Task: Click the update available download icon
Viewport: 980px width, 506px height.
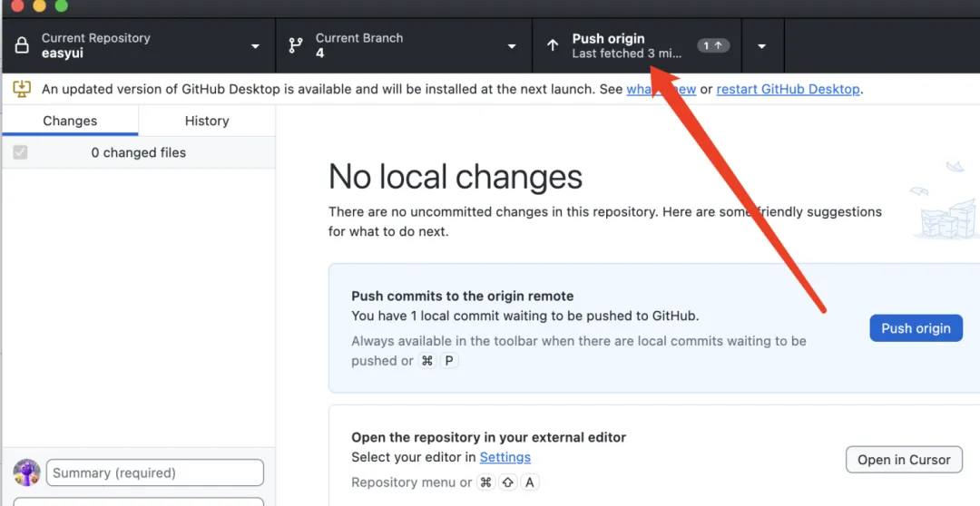Action: [x=22, y=89]
